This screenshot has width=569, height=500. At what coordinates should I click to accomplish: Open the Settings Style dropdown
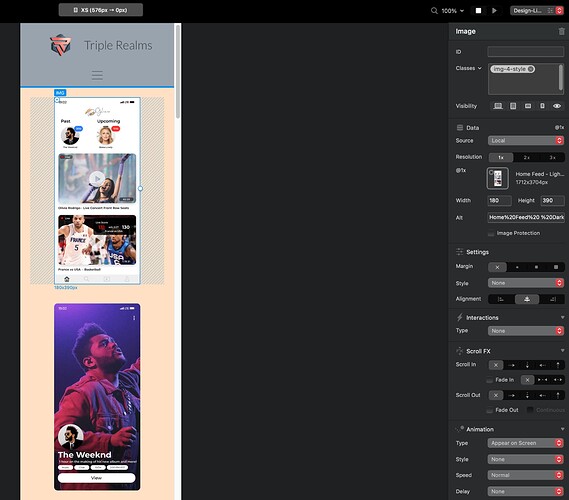pos(525,283)
